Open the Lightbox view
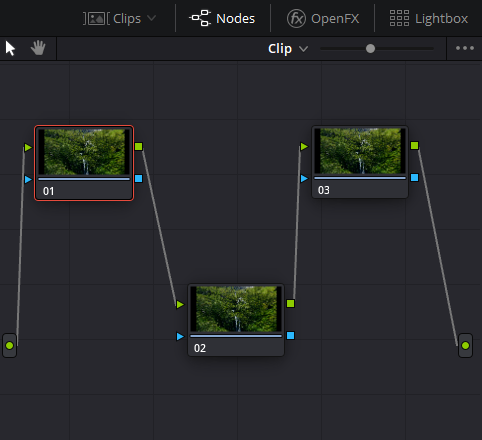482x440 pixels. [x=429, y=18]
